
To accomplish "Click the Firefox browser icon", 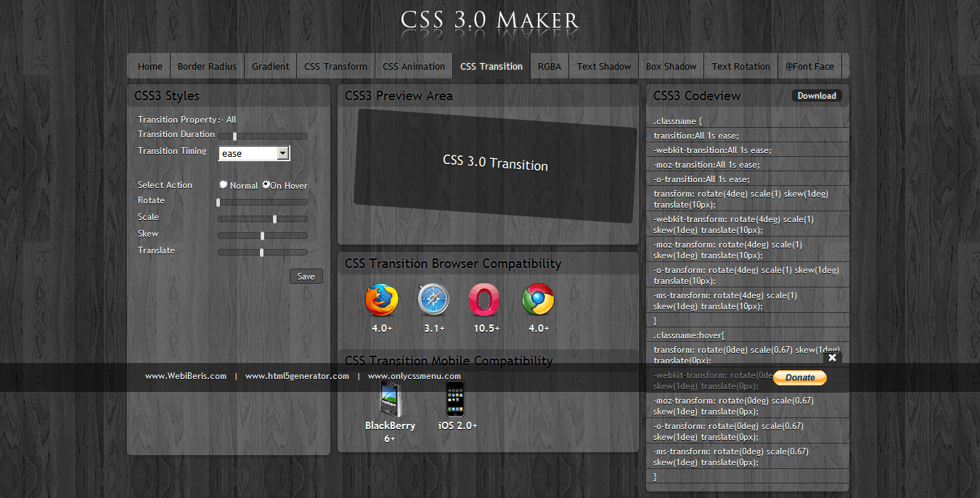I will (382, 300).
